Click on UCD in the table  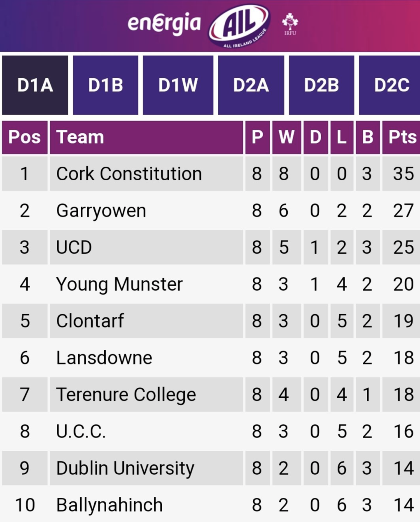tap(74, 247)
